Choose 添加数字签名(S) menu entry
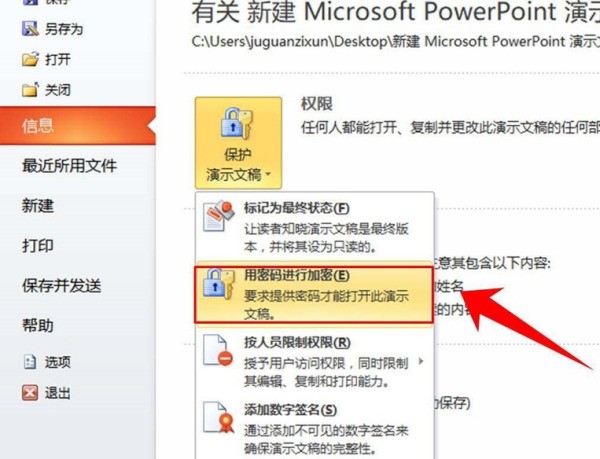600x459 pixels. coord(315,429)
